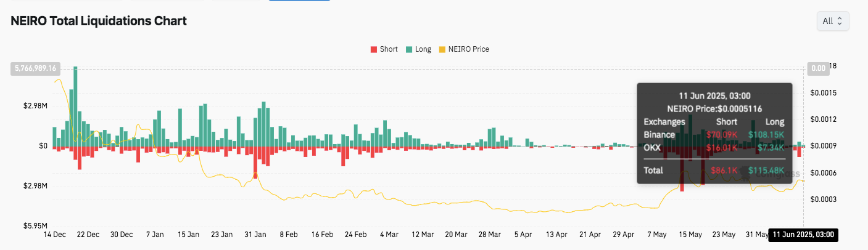Click the Total row in the tooltip
This screenshot has height=250, width=868.
tap(714, 170)
